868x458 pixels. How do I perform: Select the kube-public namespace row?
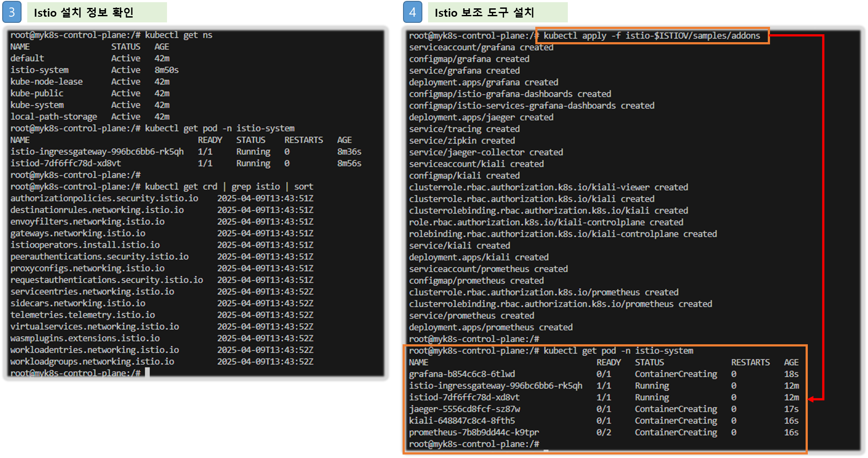coord(90,94)
